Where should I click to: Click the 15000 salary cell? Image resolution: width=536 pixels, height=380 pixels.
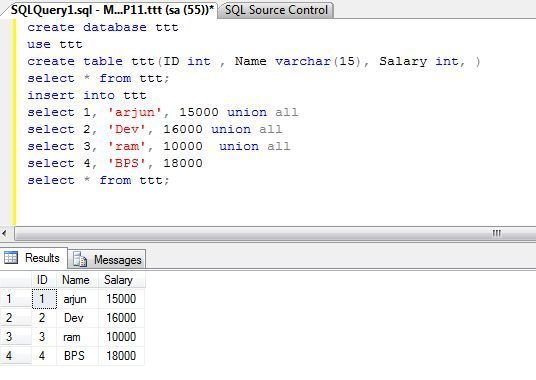point(121,299)
